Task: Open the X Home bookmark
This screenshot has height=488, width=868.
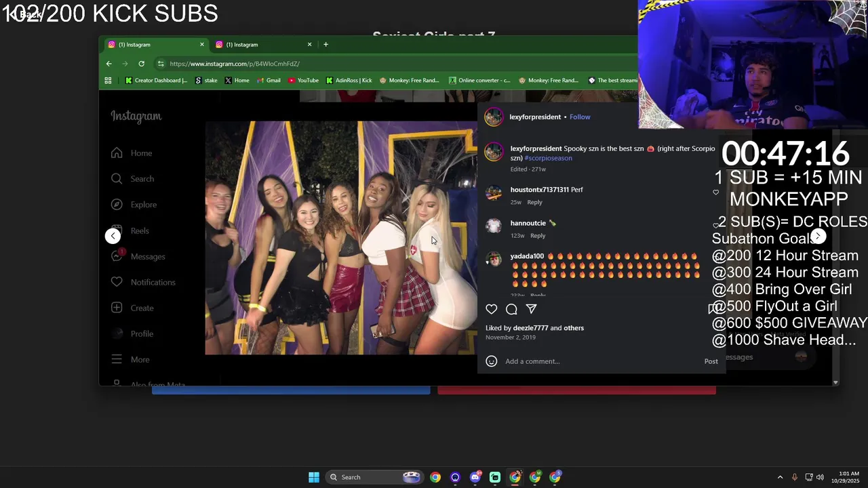Action: point(237,81)
